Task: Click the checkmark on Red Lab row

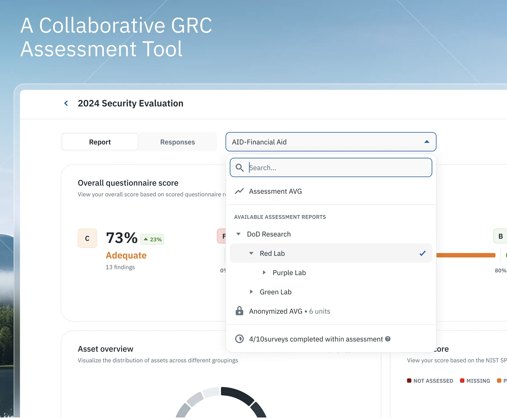Action: (422, 253)
